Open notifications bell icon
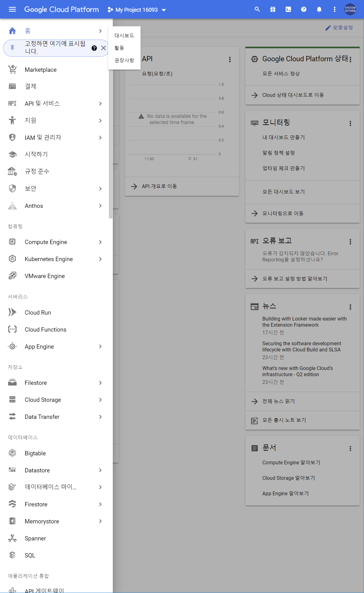Viewport: 364px width, 593px height. tap(319, 9)
